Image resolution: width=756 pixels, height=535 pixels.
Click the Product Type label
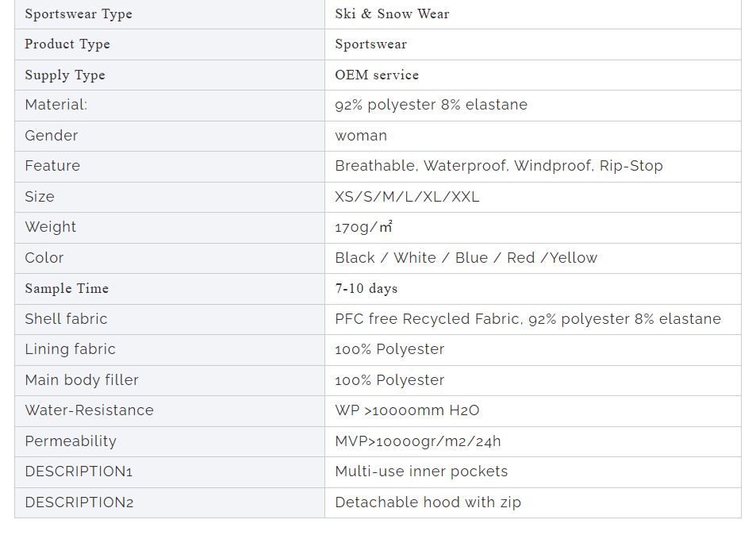67,44
